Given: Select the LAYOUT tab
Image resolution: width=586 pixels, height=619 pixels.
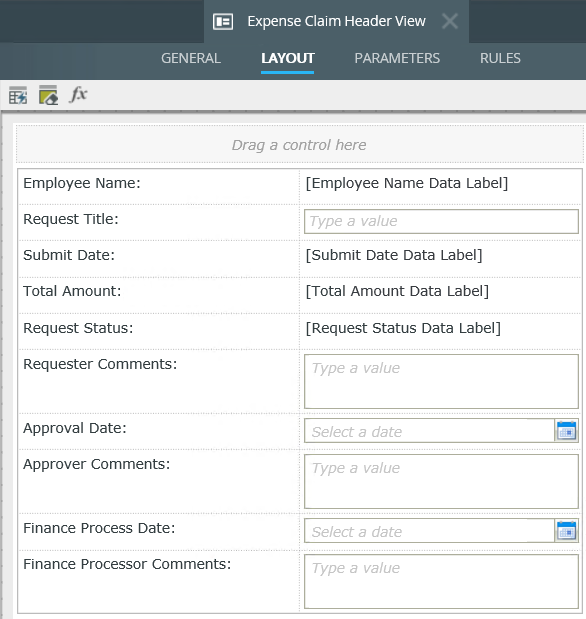Looking at the screenshot, I should 287,58.
